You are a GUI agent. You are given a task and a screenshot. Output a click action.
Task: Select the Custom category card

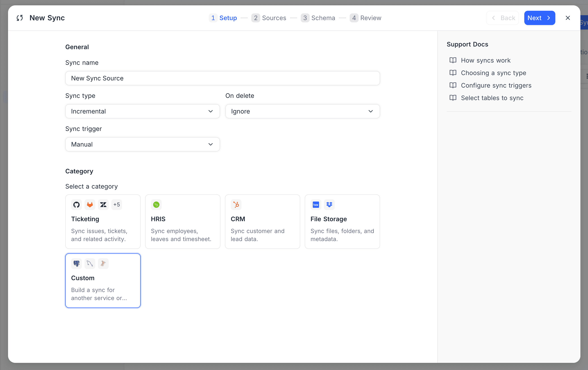click(x=103, y=281)
